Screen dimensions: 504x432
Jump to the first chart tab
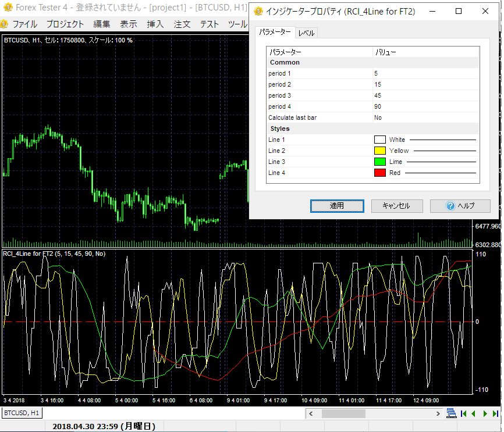[464, 413]
